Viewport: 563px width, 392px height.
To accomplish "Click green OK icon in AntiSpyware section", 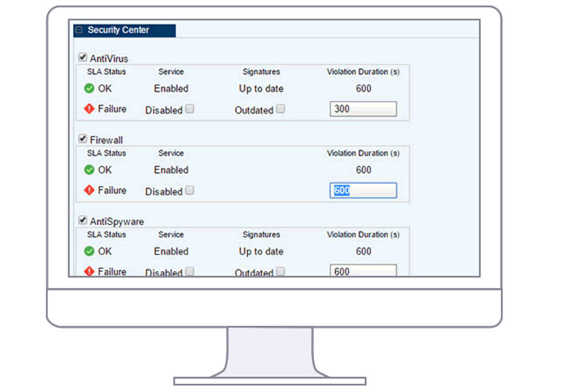I will tap(89, 251).
